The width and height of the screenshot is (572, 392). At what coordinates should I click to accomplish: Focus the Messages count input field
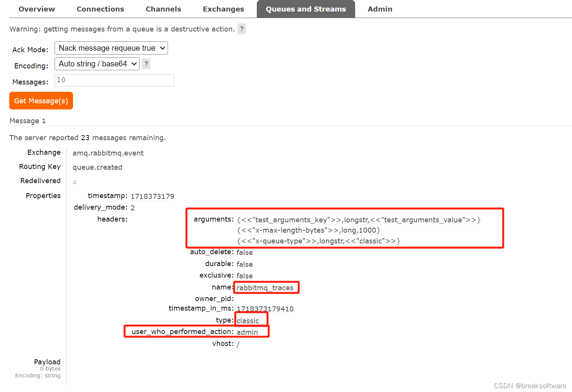114,80
